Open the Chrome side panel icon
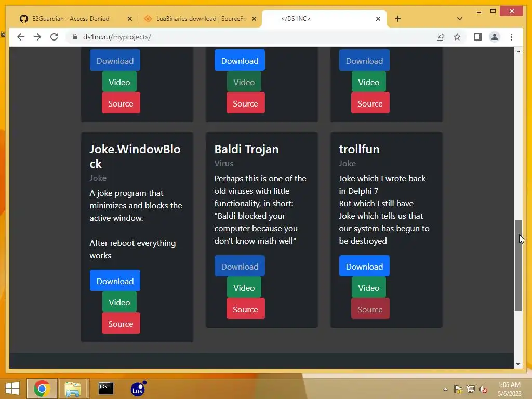Screen dimensions: 532x399 (x=478, y=37)
